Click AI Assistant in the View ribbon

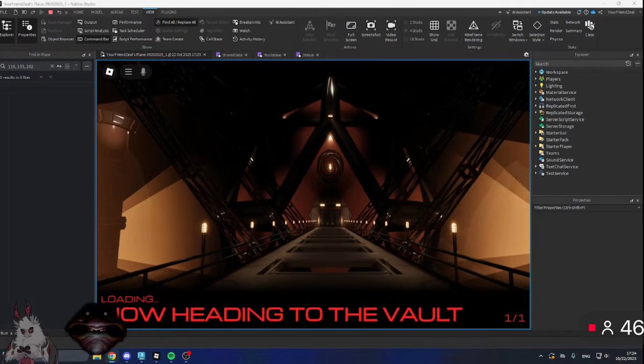281,22
